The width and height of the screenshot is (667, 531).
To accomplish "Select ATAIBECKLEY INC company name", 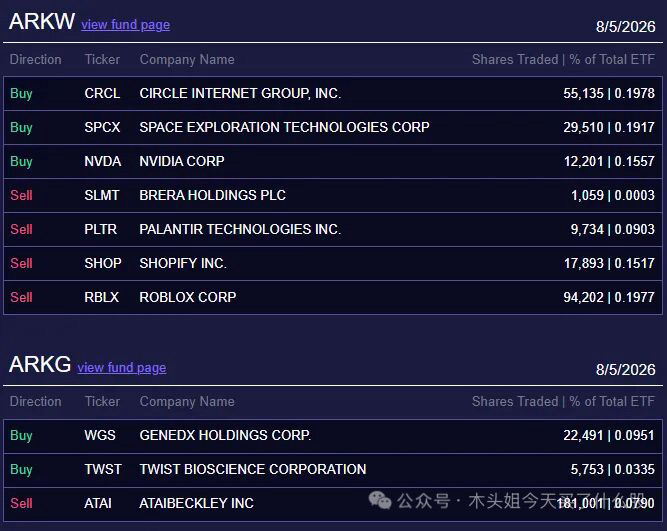I will [197, 503].
